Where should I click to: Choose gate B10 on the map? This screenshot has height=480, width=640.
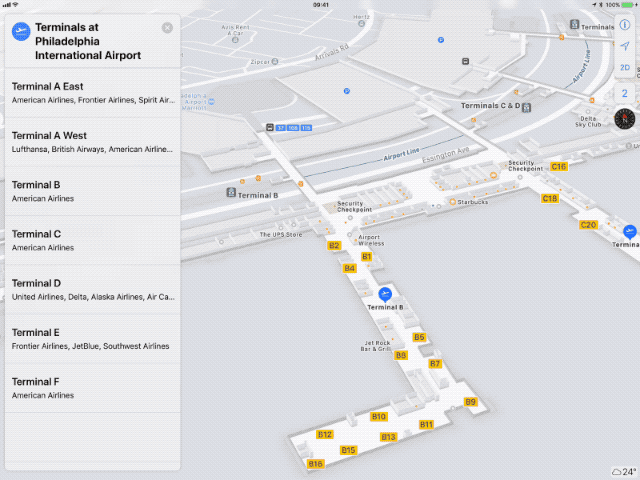379,416
